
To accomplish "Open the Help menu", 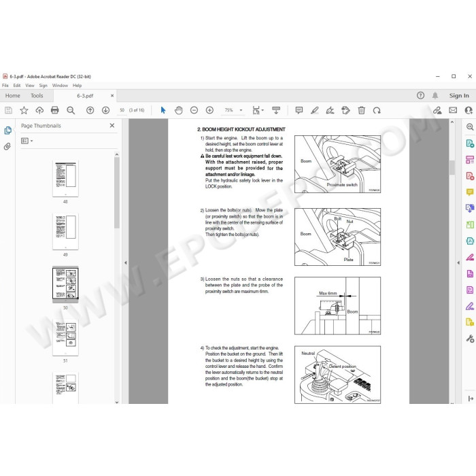I will pyautogui.click(x=77, y=86).
